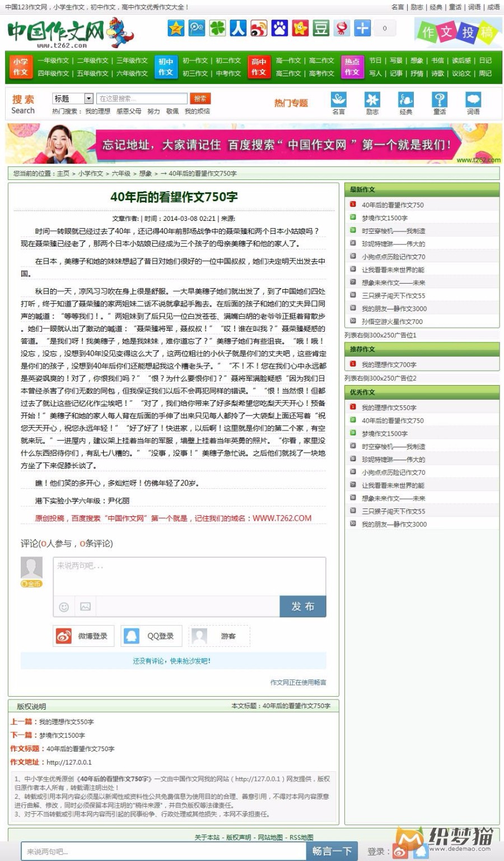The image size is (504, 861).
Task: Click the red 搜索 search button
Action: click(x=200, y=98)
